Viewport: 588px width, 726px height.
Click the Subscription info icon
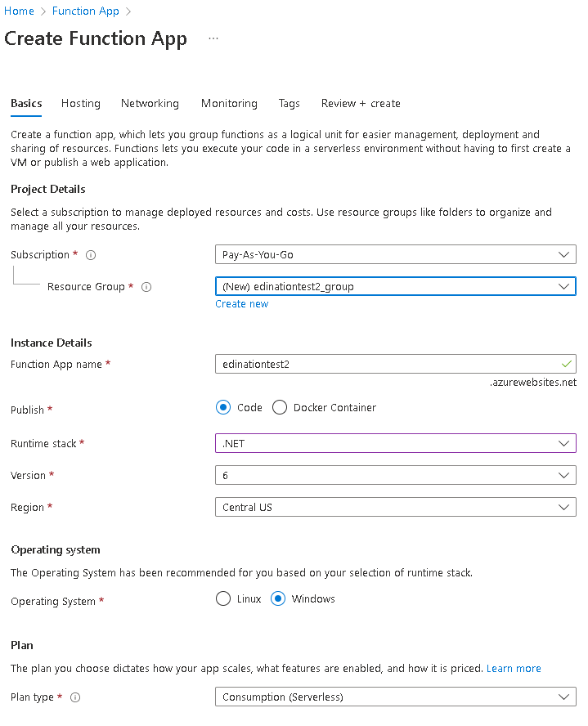coord(90,254)
